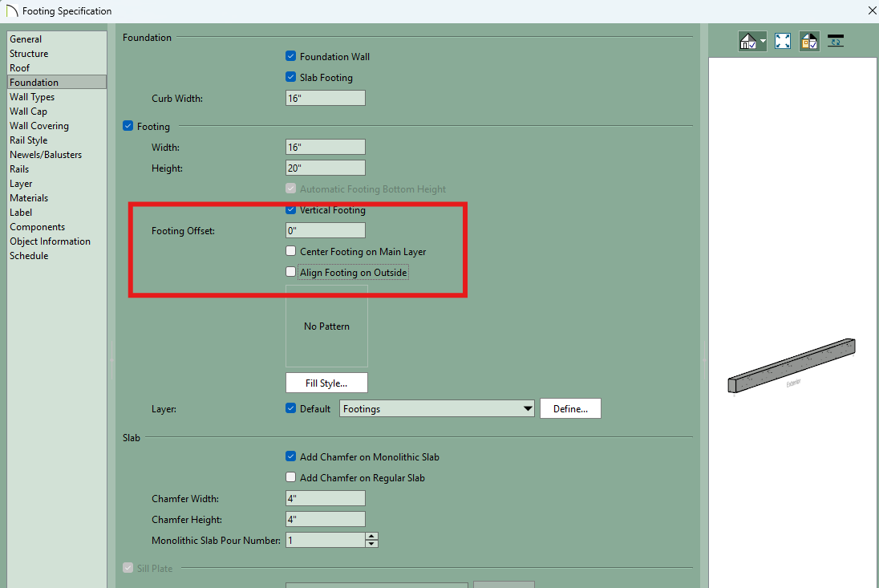Check Align Footing on Outside
879x588 pixels.
pyautogui.click(x=291, y=272)
